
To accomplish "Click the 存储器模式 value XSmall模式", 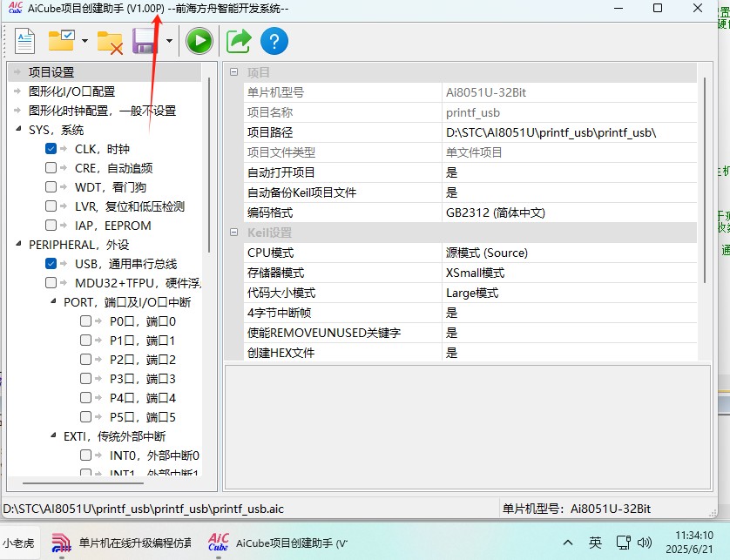I will click(x=570, y=273).
